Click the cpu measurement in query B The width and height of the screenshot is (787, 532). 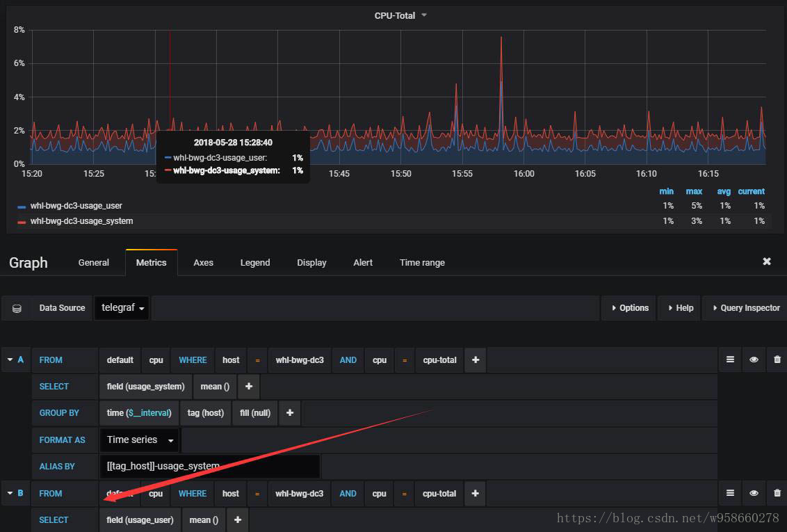pos(156,493)
